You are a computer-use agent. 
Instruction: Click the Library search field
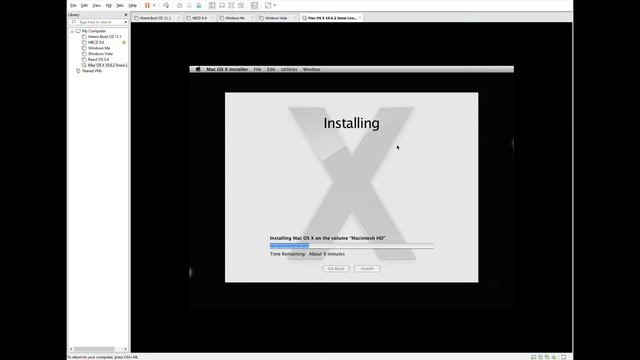click(98, 22)
